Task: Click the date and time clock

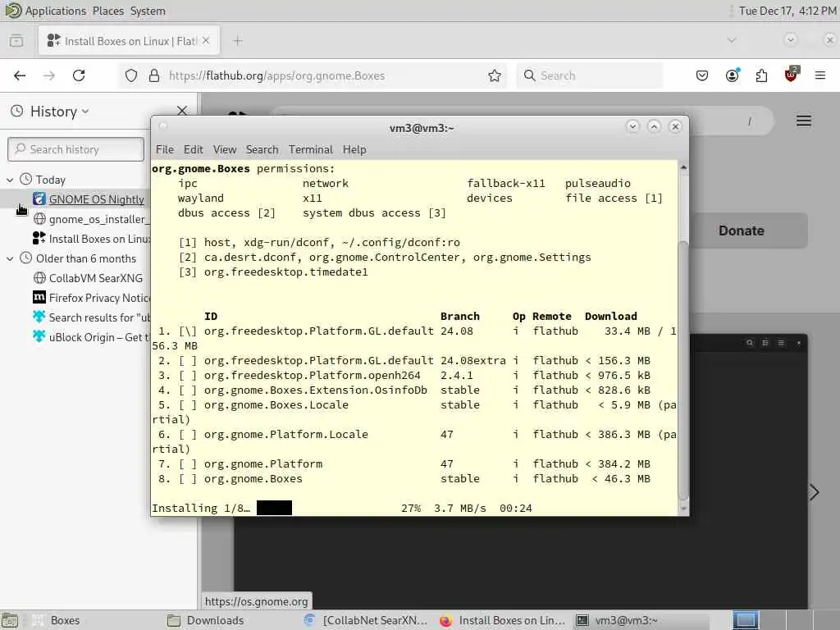Action: [x=787, y=11]
